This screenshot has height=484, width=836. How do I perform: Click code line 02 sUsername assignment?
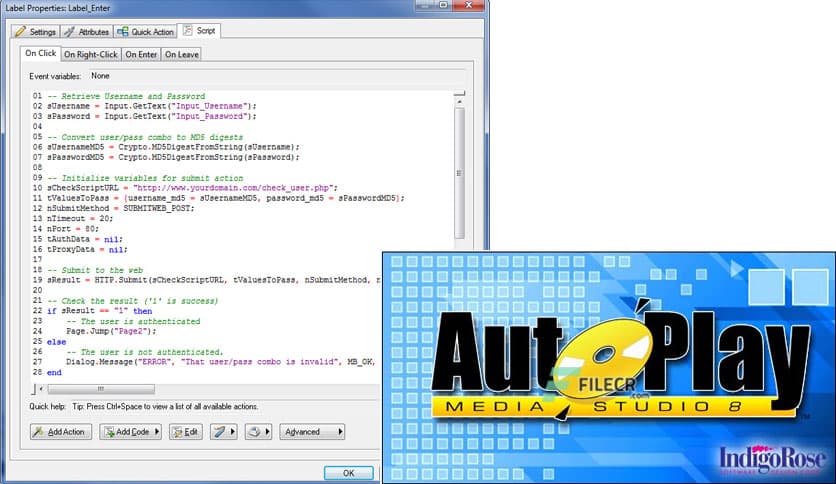151,106
